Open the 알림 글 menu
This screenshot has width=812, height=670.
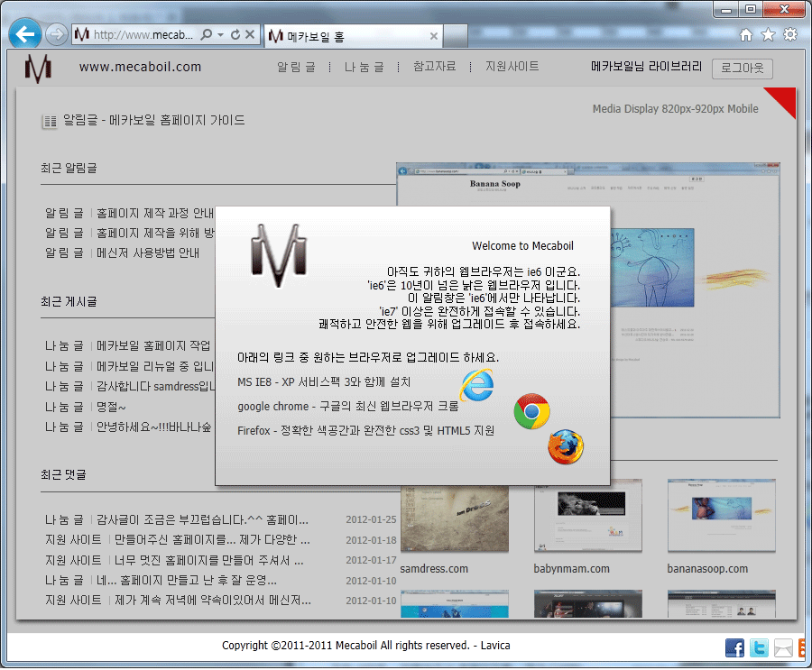[296, 67]
